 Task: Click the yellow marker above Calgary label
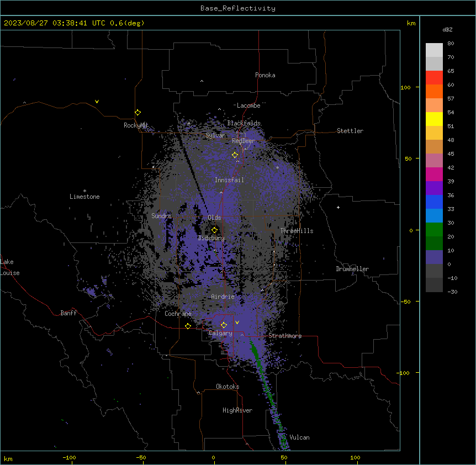pyautogui.click(x=224, y=325)
